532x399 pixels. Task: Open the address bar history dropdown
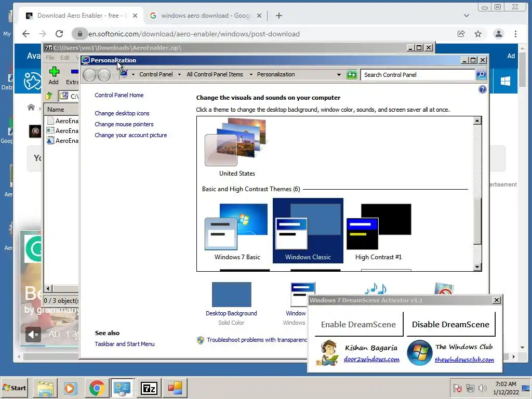[339, 75]
